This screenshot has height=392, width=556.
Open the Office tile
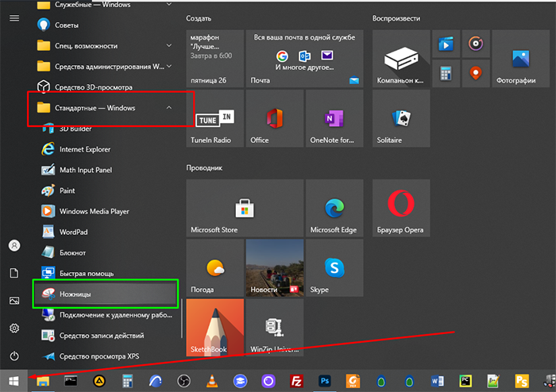tap(275, 118)
